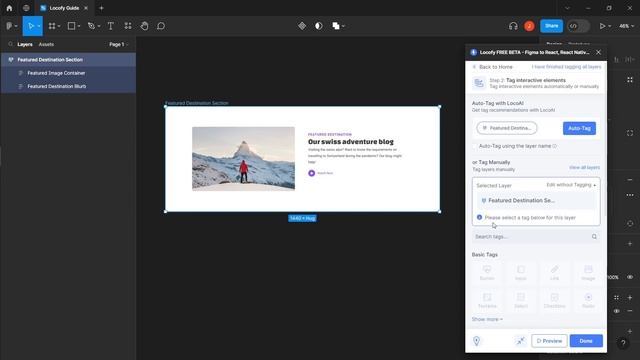This screenshot has height=360, width=640.
Task: Add a new tab
Action: click(x=101, y=8)
